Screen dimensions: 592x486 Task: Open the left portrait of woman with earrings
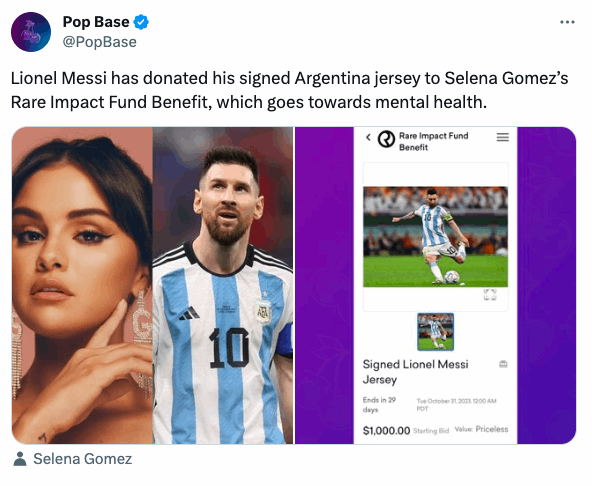(x=82, y=285)
